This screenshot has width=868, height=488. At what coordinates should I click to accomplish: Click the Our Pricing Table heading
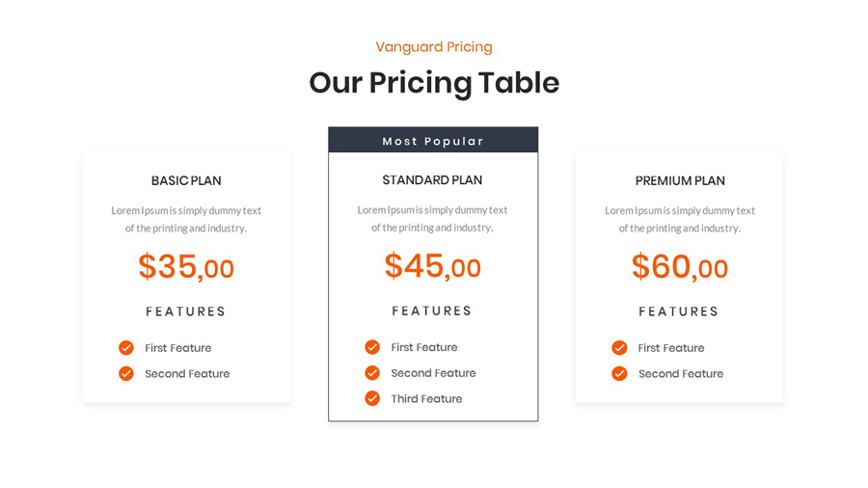[x=434, y=83]
